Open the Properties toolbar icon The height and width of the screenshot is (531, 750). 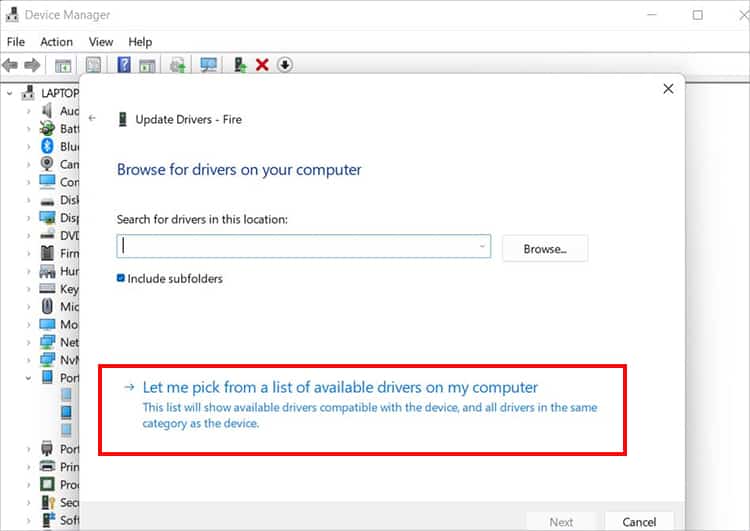93,65
